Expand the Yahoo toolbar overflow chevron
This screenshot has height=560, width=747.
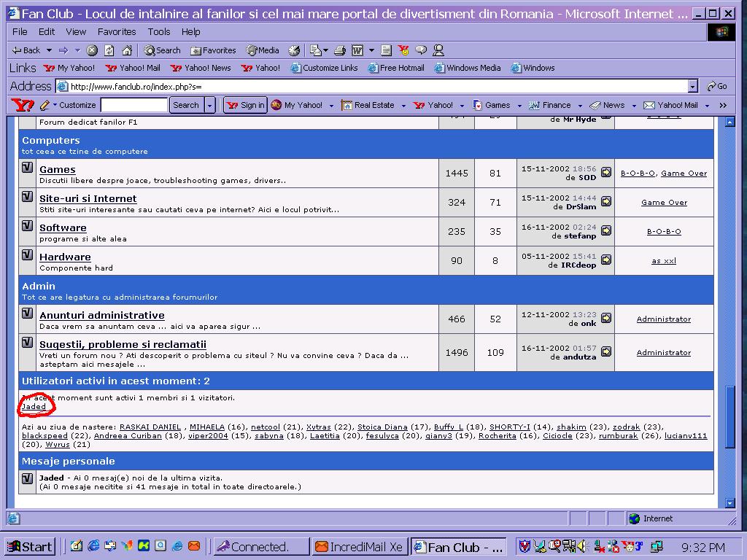(x=723, y=105)
